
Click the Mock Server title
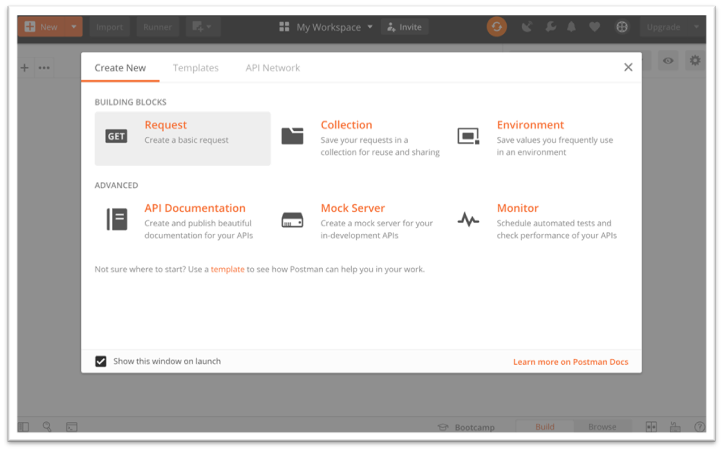pos(353,208)
